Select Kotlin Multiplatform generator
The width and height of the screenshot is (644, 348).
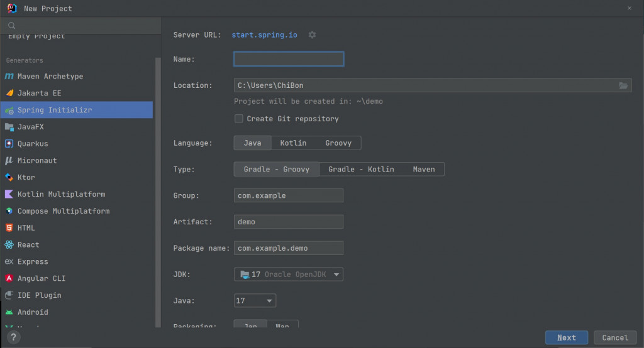pyautogui.click(x=77, y=194)
